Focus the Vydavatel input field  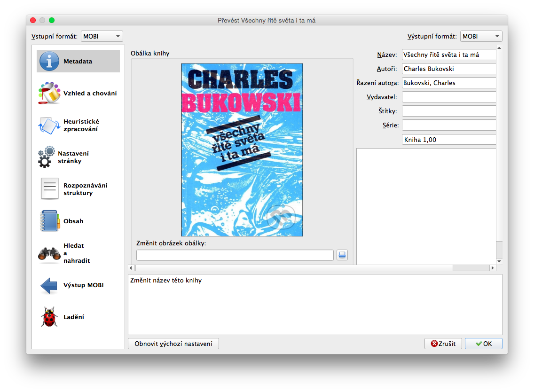click(x=449, y=97)
